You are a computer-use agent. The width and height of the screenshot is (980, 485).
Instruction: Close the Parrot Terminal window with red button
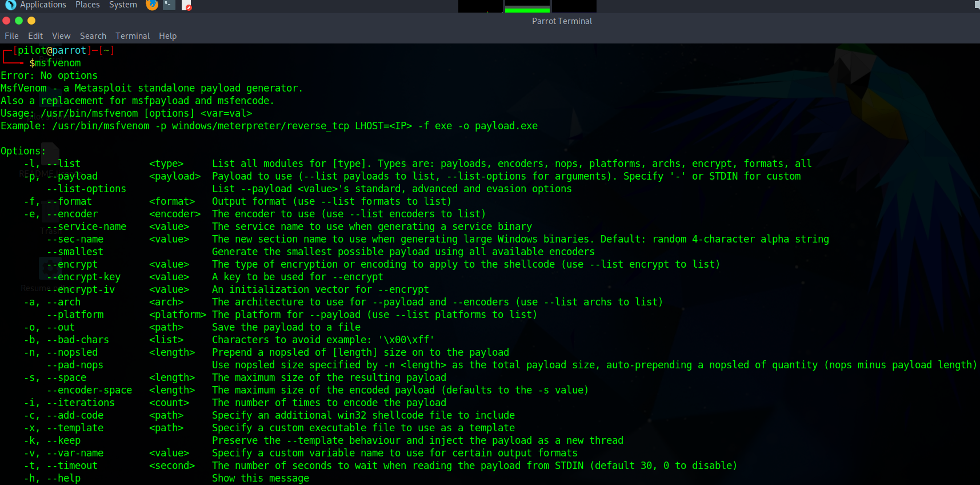click(x=6, y=21)
